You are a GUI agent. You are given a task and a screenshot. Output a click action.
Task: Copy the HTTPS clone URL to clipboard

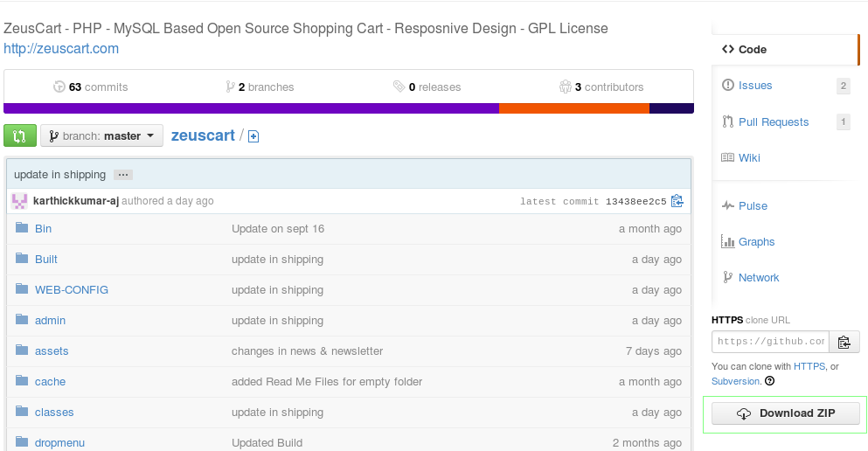(844, 342)
